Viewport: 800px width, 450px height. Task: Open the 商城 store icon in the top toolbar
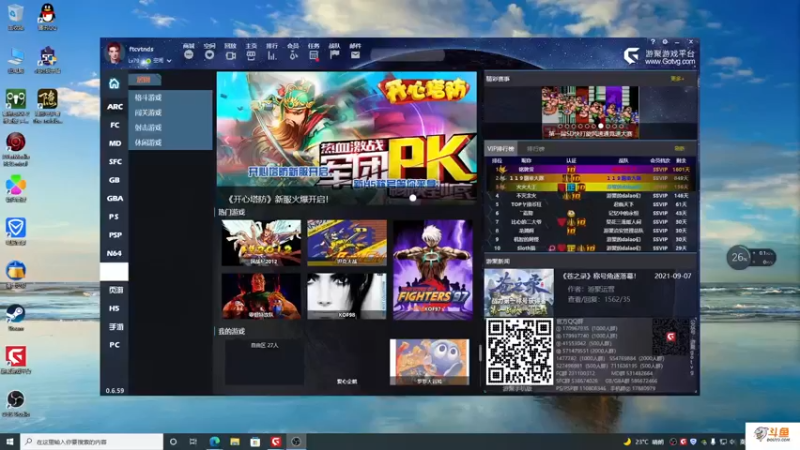(189, 55)
